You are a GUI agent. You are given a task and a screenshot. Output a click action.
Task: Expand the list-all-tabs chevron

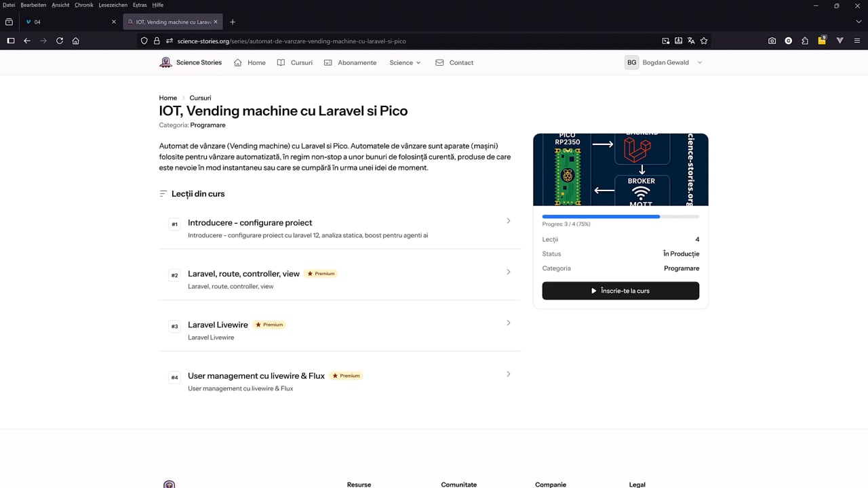click(x=858, y=22)
